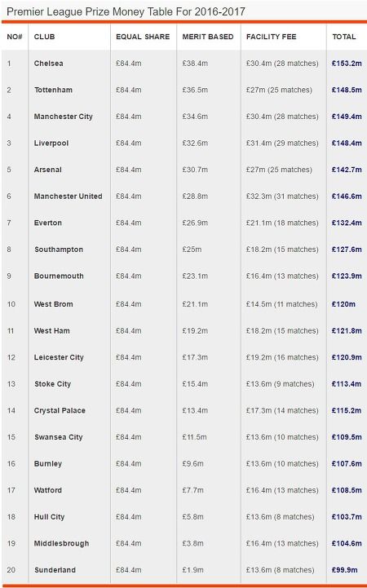Click the Chelsea club name
The height and width of the screenshot is (588, 367).
click(x=48, y=64)
